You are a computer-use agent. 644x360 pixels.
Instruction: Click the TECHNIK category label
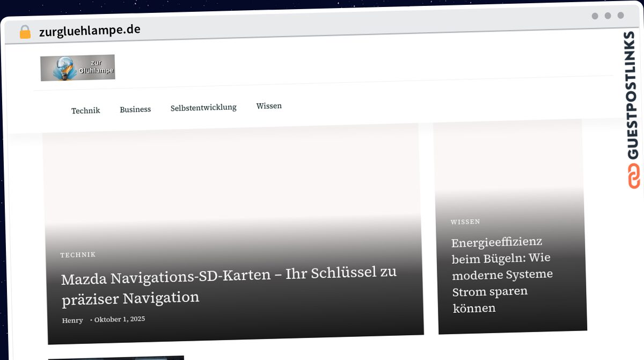(x=78, y=255)
